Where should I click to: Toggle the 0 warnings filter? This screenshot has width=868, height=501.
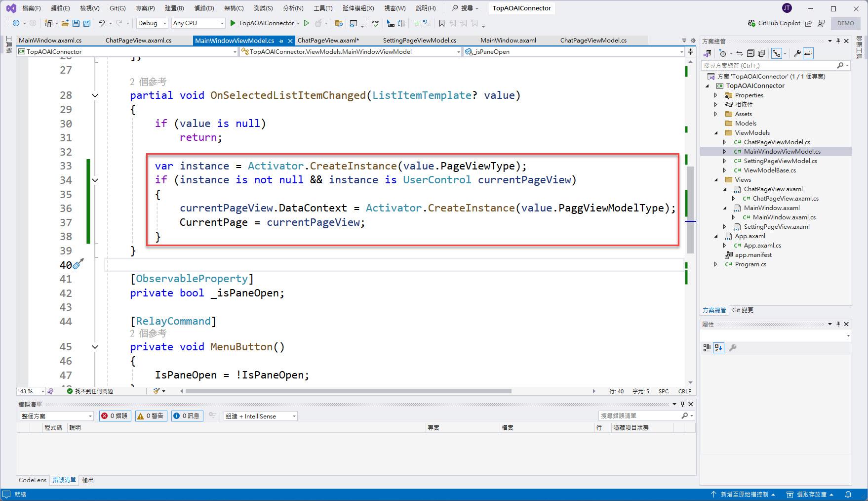(151, 416)
